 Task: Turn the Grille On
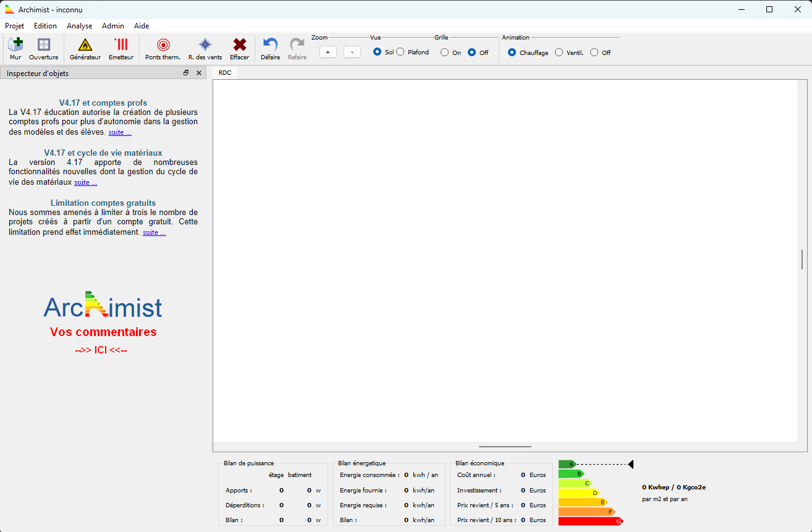(x=445, y=53)
